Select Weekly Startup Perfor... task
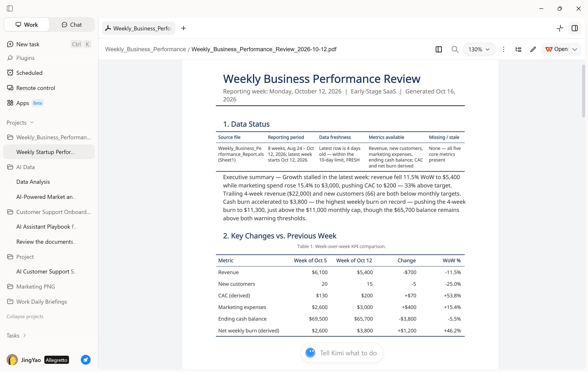Screen dimensions: 588x372 (49, 152)
